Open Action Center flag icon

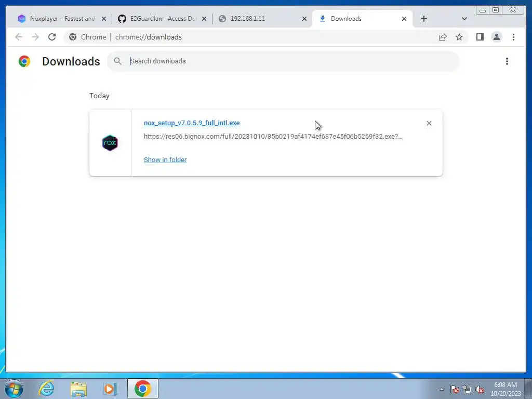click(455, 389)
